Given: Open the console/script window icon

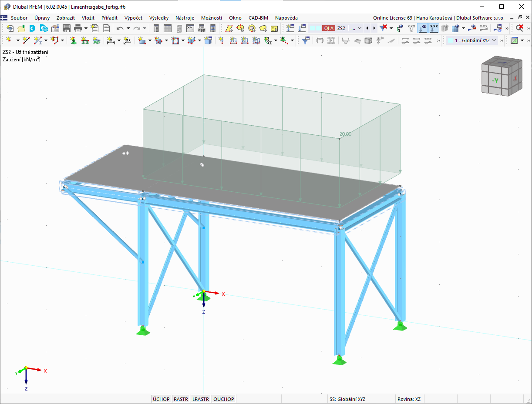Looking at the screenshot, I should click(190, 28).
